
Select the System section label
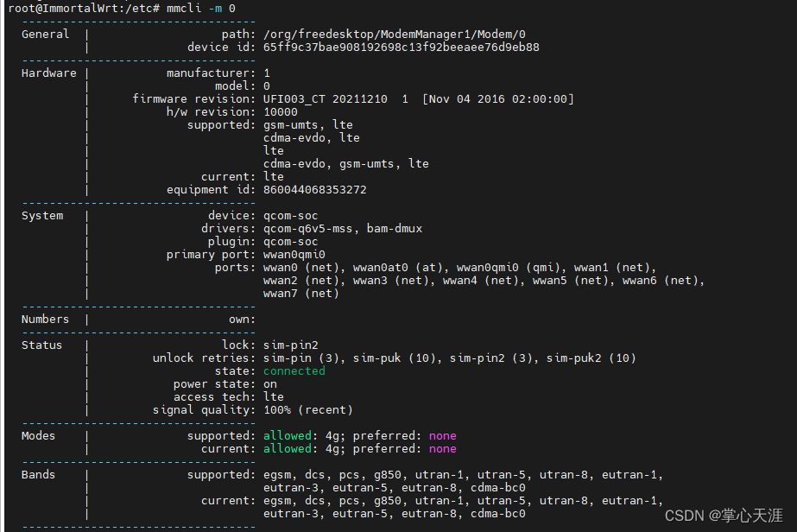[x=42, y=215]
